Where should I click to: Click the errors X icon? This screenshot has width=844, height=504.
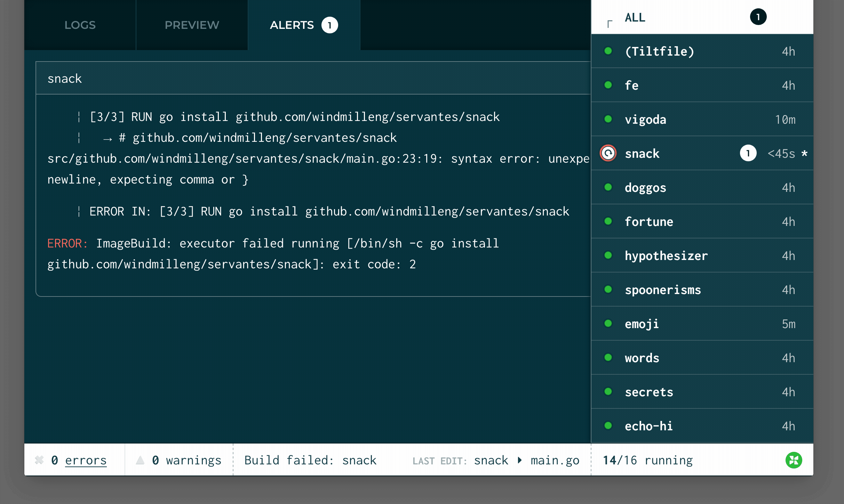[39, 460]
